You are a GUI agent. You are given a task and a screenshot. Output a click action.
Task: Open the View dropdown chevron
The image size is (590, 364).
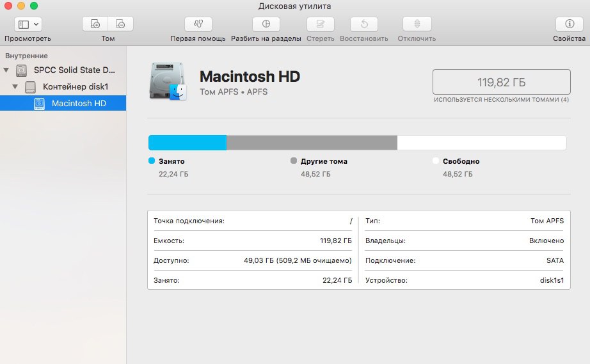[36, 24]
